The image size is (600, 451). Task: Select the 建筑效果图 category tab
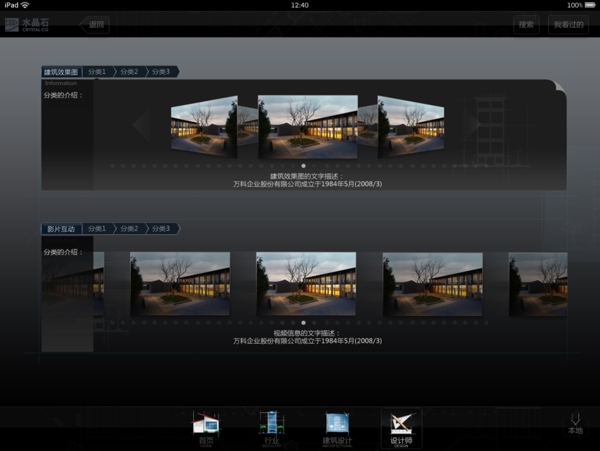tap(61, 72)
